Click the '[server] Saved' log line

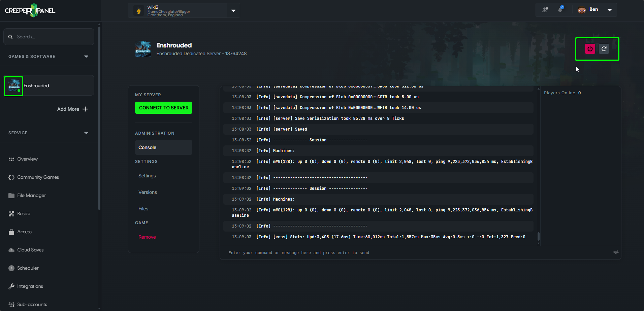point(378,129)
